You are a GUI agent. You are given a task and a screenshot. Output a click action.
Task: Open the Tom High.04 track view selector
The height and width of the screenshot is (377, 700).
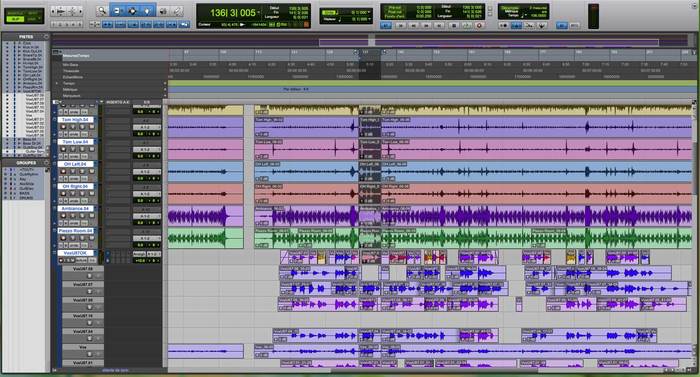tap(74, 134)
